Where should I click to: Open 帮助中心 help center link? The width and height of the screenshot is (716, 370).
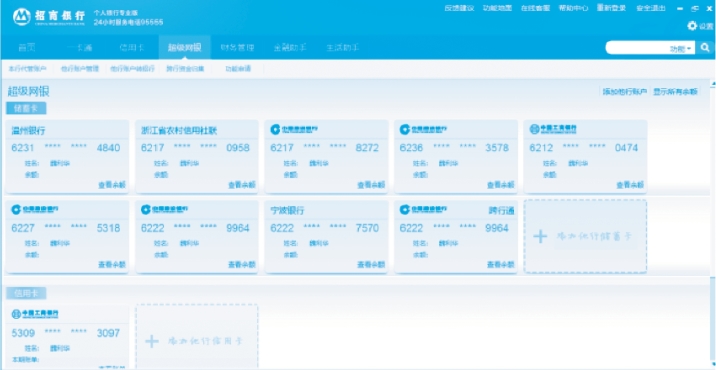pyautogui.click(x=573, y=8)
